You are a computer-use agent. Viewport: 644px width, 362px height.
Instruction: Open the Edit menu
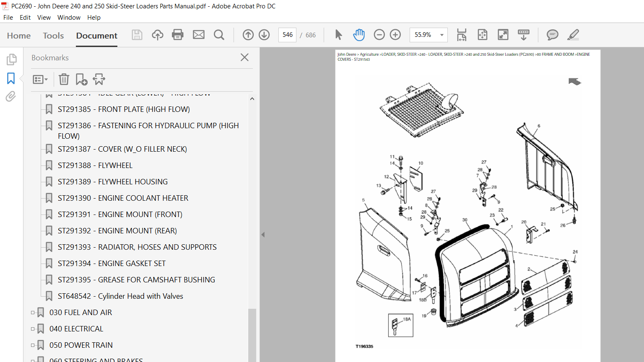25,18
